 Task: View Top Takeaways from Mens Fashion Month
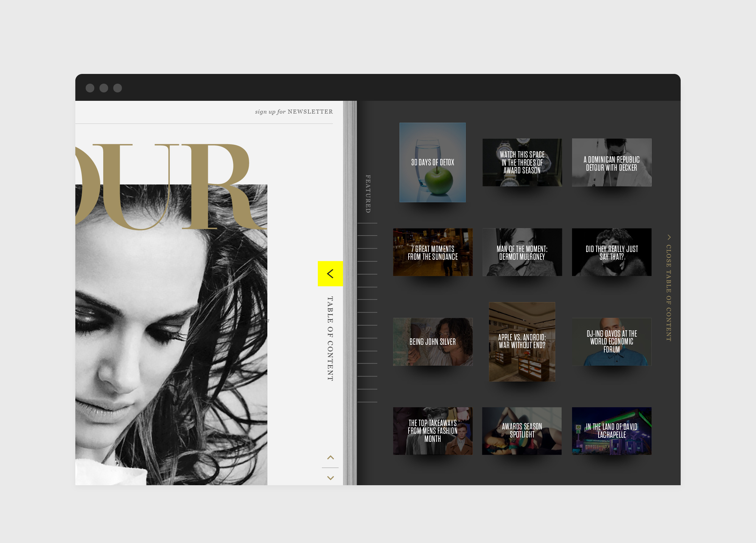(432, 431)
